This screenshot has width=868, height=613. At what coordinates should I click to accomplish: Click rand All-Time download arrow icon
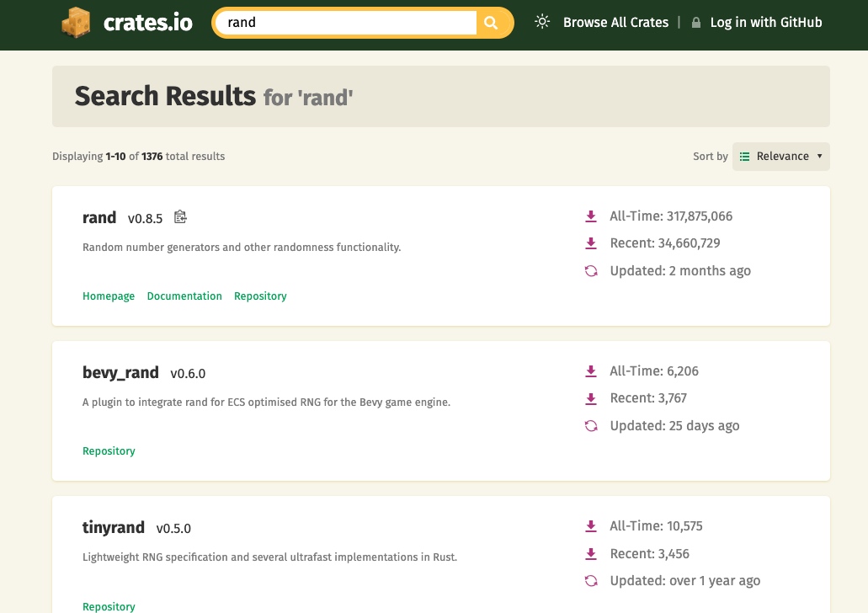[x=591, y=216]
